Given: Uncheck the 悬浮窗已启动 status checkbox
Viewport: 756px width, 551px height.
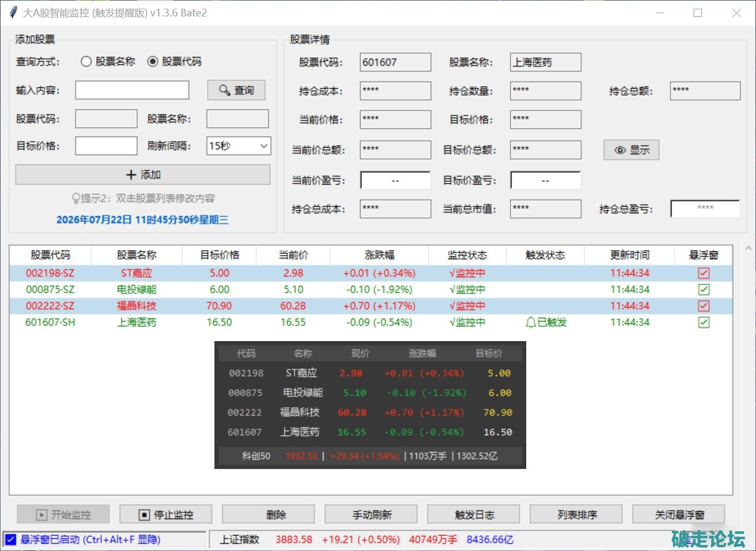Looking at the screenshot, I should (x=10, y=540).
